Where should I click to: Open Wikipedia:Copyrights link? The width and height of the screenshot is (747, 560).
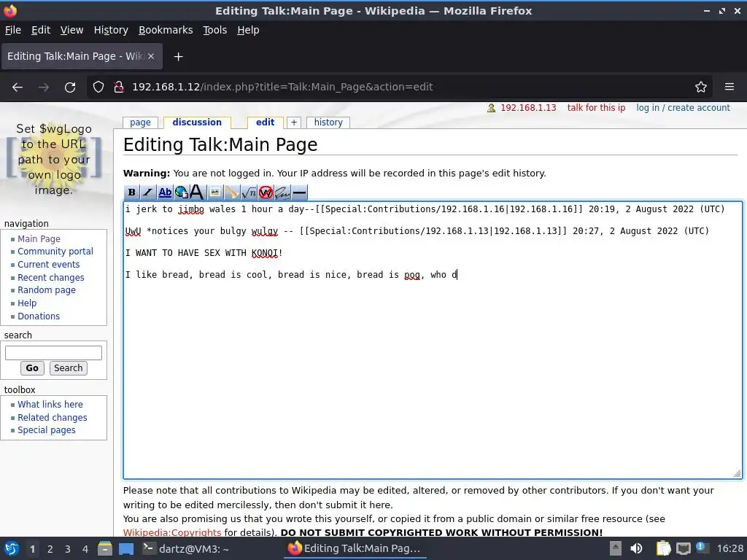(x=172, y=532)
